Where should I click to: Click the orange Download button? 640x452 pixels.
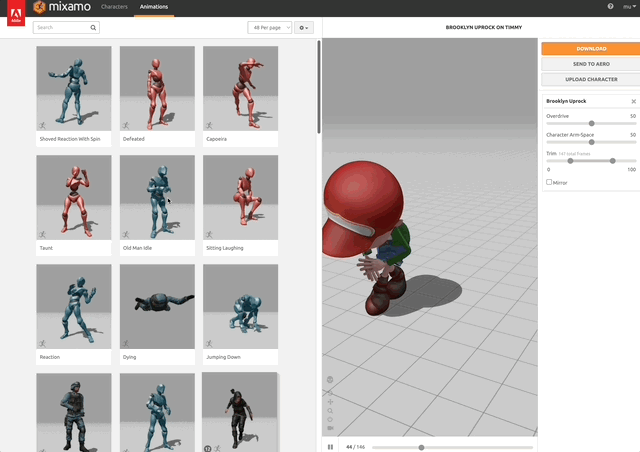[591, 49]
